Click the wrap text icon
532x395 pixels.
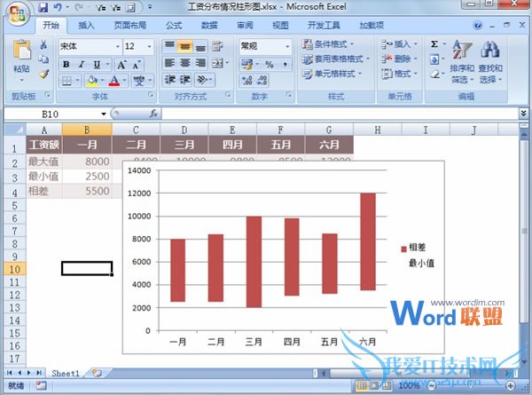pos(217,46)
